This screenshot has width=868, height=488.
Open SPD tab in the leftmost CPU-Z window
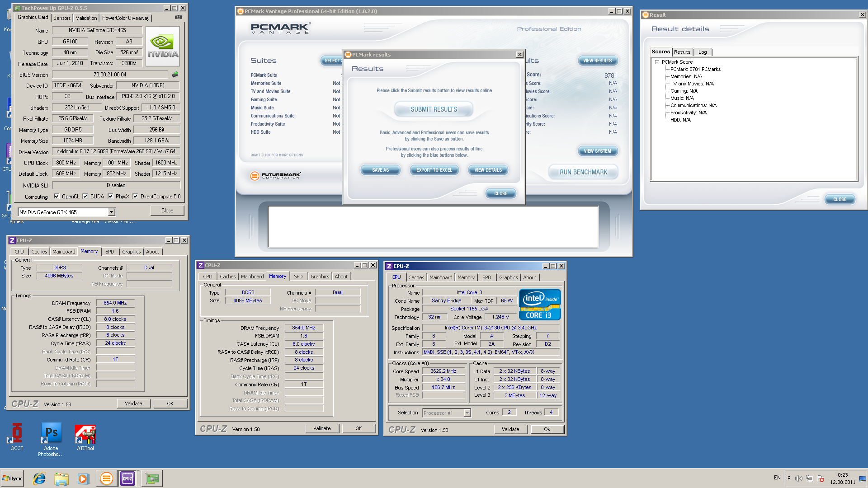click(x=110, y=252)
